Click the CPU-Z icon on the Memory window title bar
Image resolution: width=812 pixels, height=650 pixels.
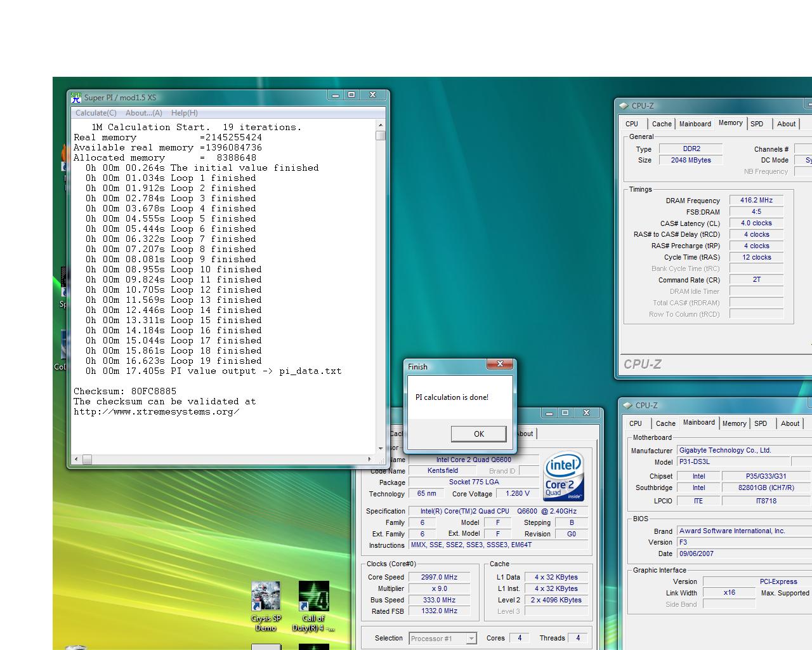point(624,106)
